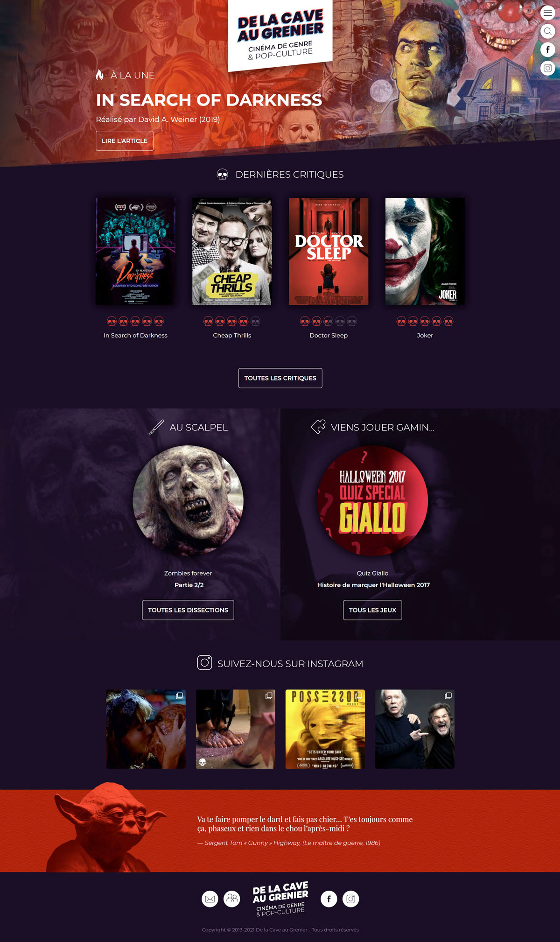Click the search magnifier icon
560x942 pixels.
pos(547,31)
